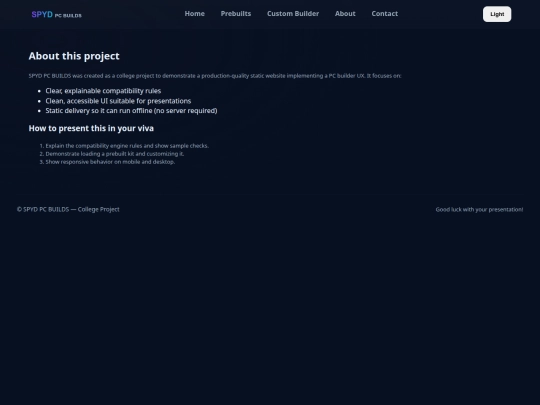Click 'Good luck with your presentation!' text
The height and width of the screenshot is (405, 540).
point(479,209)
